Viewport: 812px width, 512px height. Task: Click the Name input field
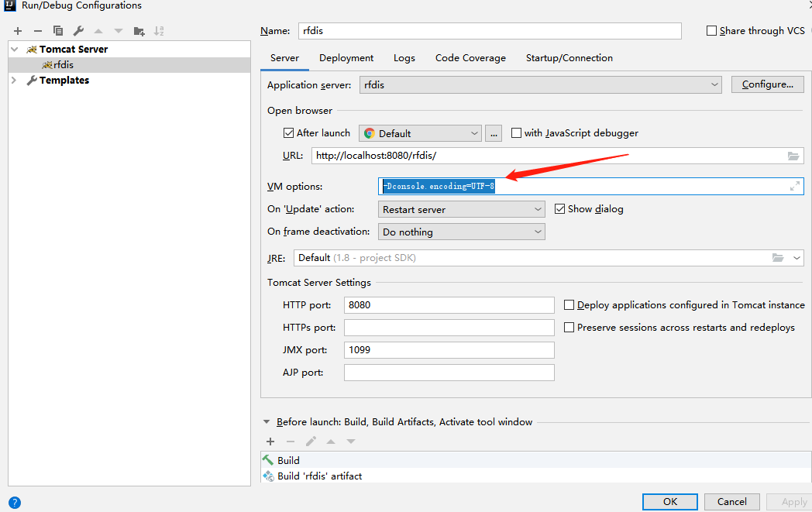point(490,30)
